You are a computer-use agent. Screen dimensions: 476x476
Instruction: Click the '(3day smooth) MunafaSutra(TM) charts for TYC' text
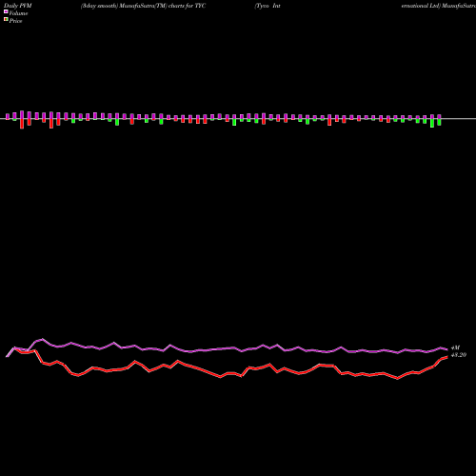pyautogui.click(x=143, y=6)
